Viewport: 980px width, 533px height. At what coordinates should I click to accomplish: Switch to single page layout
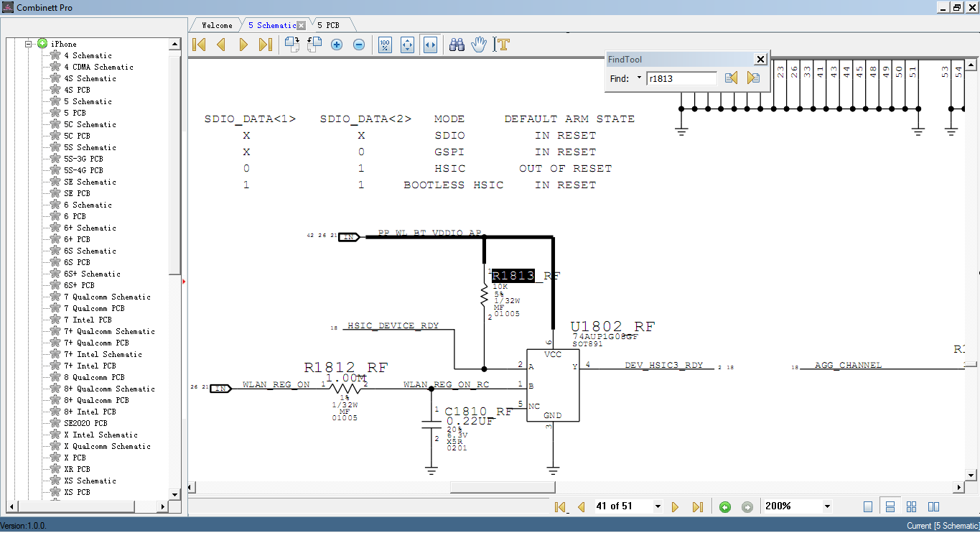(868, 507)
